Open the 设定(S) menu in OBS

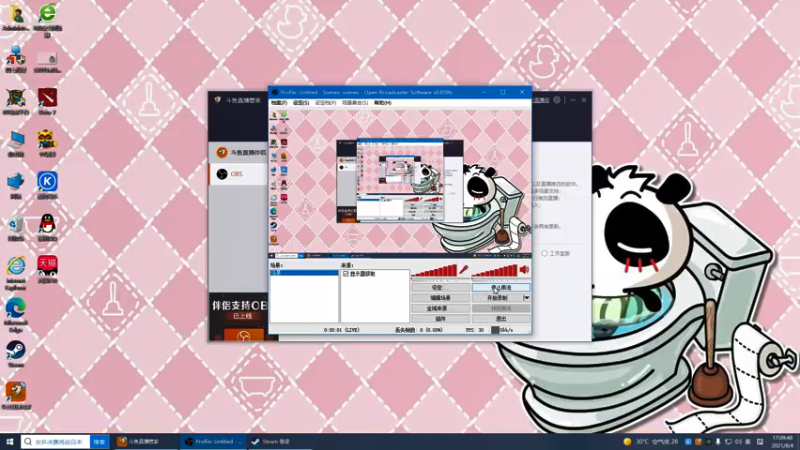click(301, 103)
